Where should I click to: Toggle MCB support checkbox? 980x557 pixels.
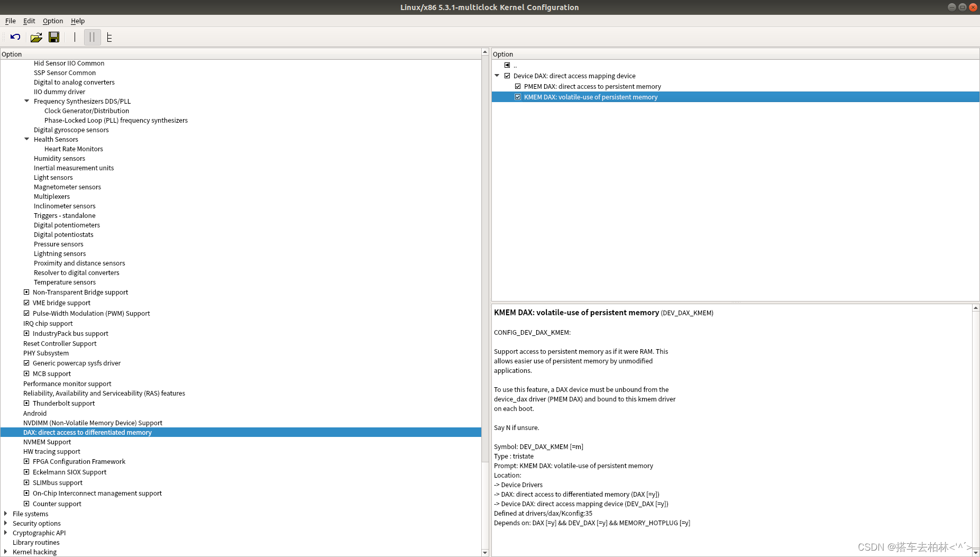(26, 373)
